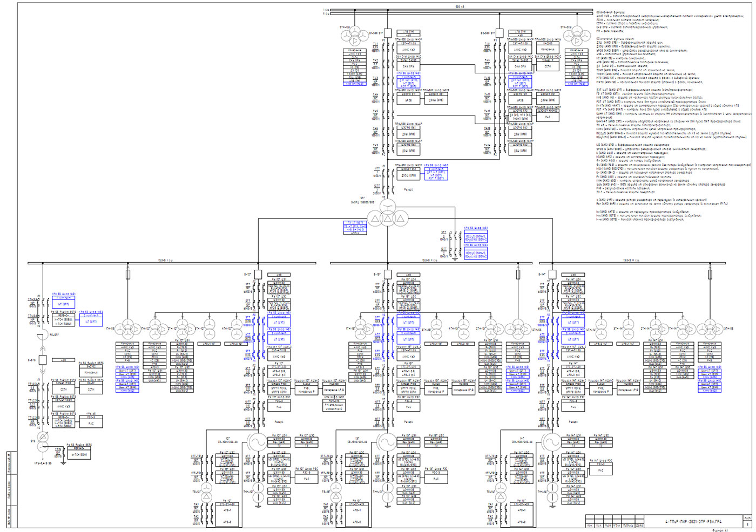Screen dimensions: 756x532
Task: Click the Подпись title block cell
Action: click(627, 526)
